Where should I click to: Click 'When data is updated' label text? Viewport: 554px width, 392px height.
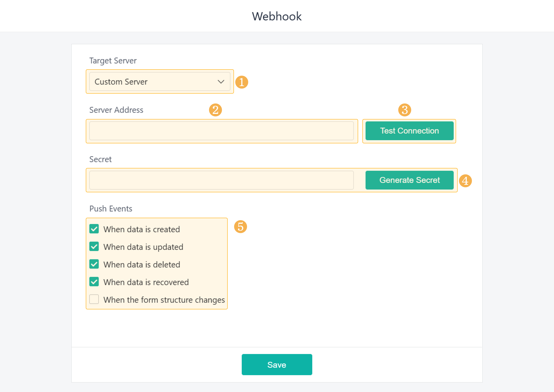[143, 247]
